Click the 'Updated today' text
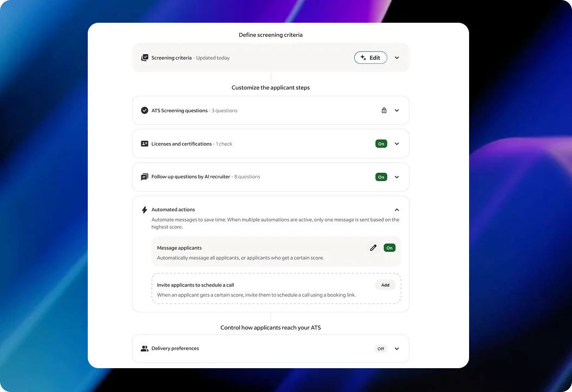The width and height of the screenshot is (572, 392). coord(213,57)
